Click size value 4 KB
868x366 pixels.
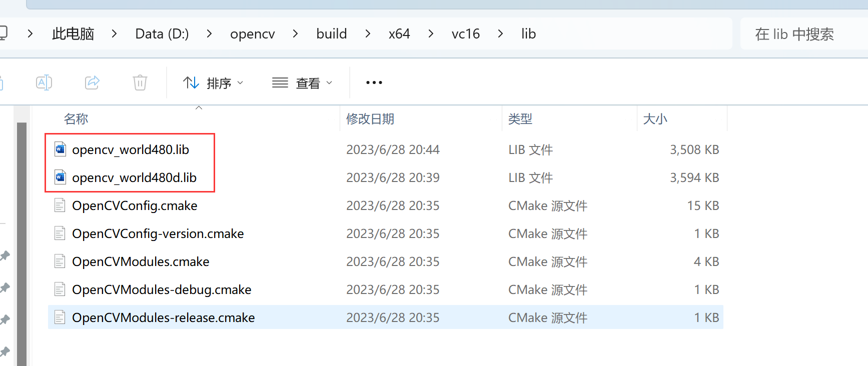tap(706, 261)
